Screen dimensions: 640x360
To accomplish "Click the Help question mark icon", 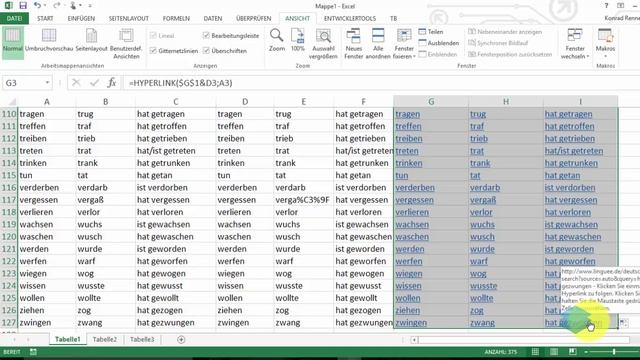I will pos(607,6).
